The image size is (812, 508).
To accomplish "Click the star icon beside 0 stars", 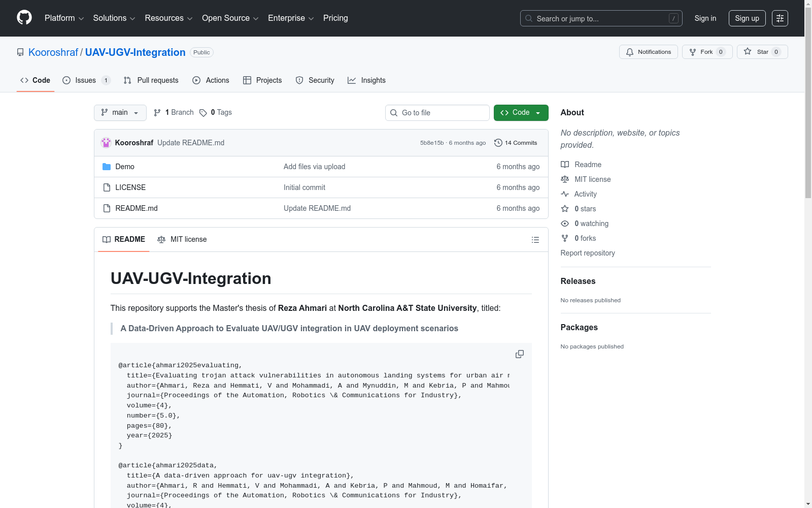I will pos(565,209).
